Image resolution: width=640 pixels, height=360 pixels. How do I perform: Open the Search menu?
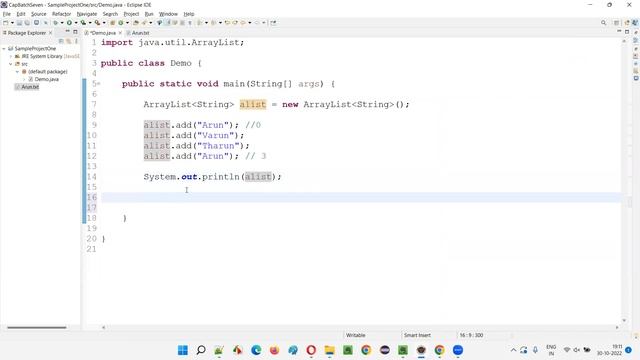coord(110,14)
